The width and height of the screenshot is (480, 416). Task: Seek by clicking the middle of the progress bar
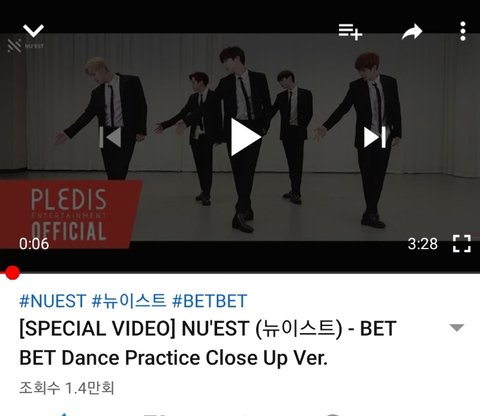pos(240,273)
